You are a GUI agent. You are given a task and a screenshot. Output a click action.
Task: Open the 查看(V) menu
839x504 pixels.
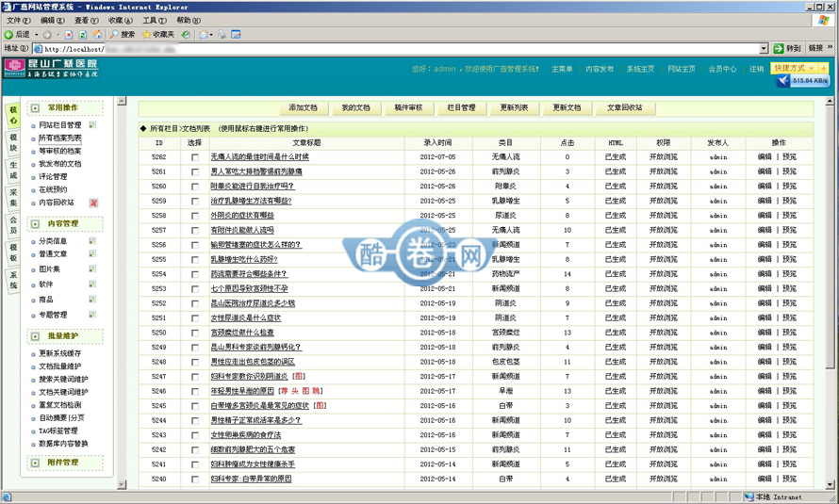click(86, 21)
